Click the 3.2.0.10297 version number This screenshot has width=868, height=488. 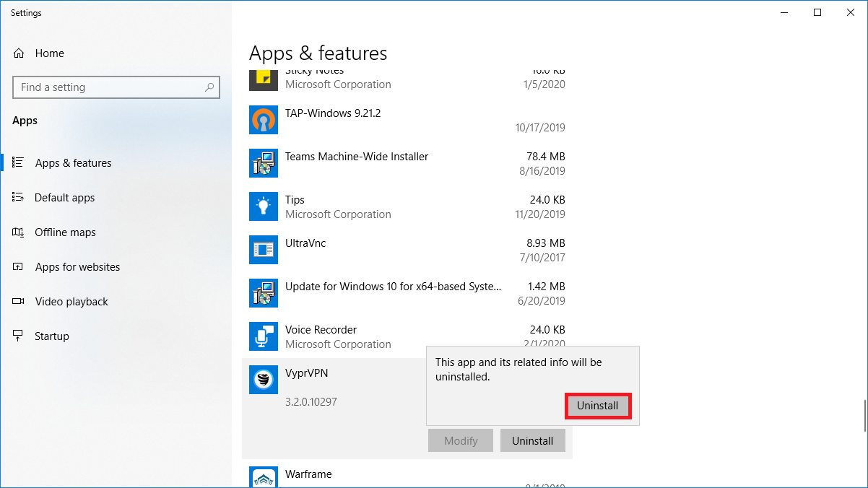coord(311,401)
